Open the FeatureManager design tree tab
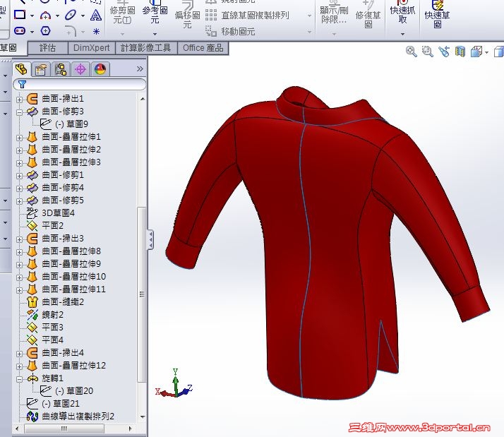The image size is (504, 437). 22,69
